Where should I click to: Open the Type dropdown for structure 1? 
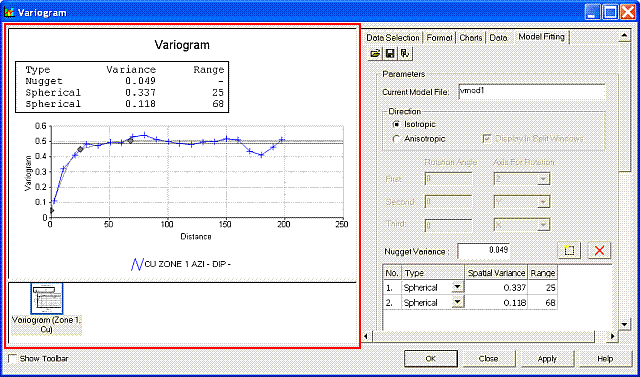coord(458,287)
